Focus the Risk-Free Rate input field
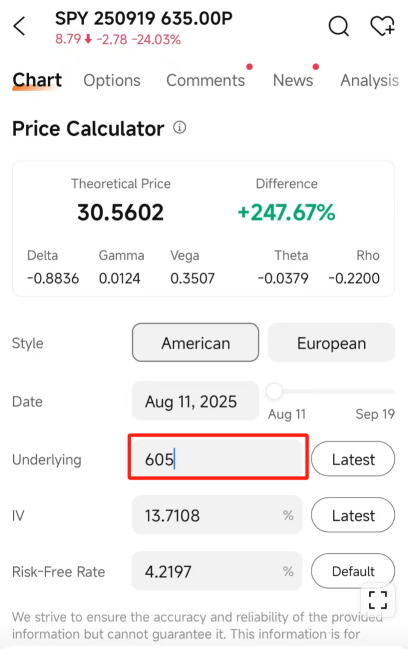412x649 pixels. pyautogui.click(x=217, y=571)
